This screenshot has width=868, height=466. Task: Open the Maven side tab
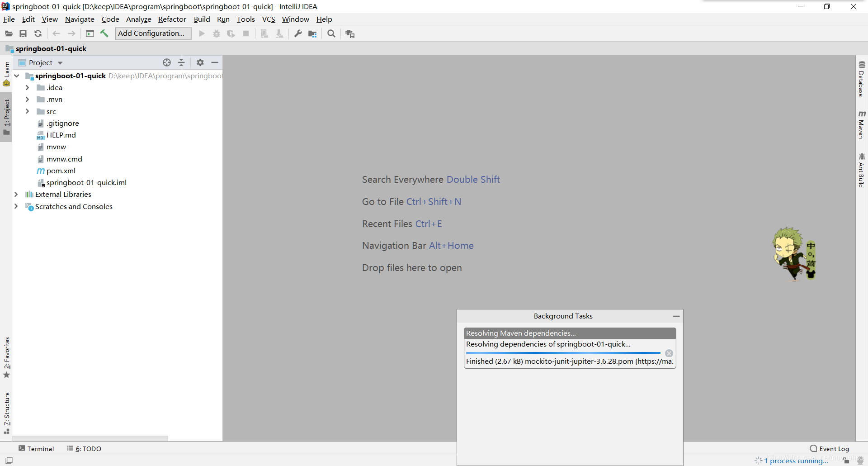click(862, 124)
